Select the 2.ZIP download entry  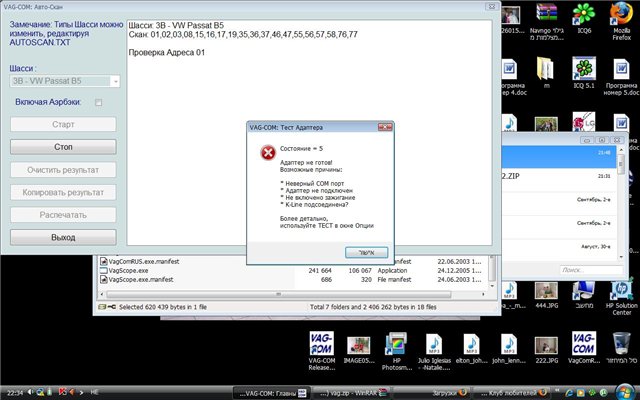click(559, 180)
